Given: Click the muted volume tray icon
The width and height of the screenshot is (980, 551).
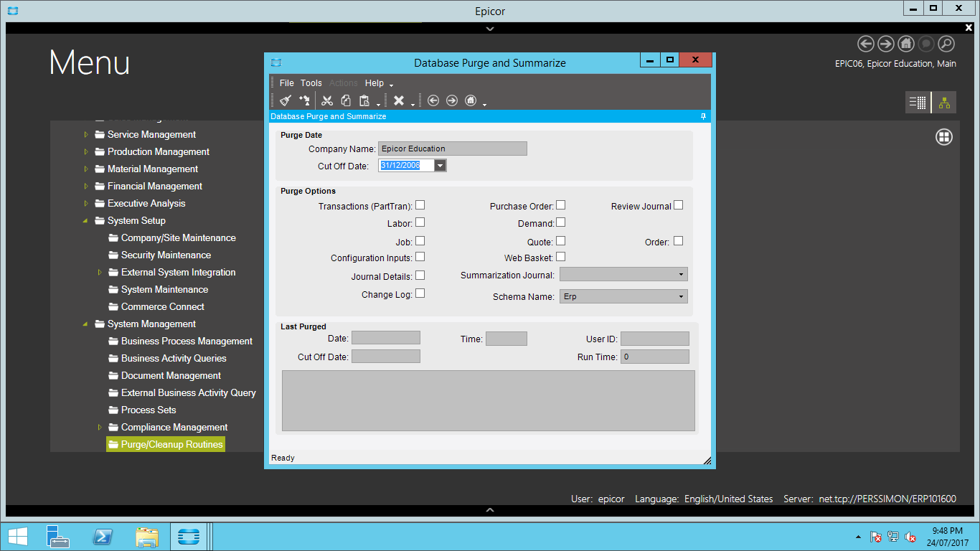Looking at the screenshot, I should [910, 537].
